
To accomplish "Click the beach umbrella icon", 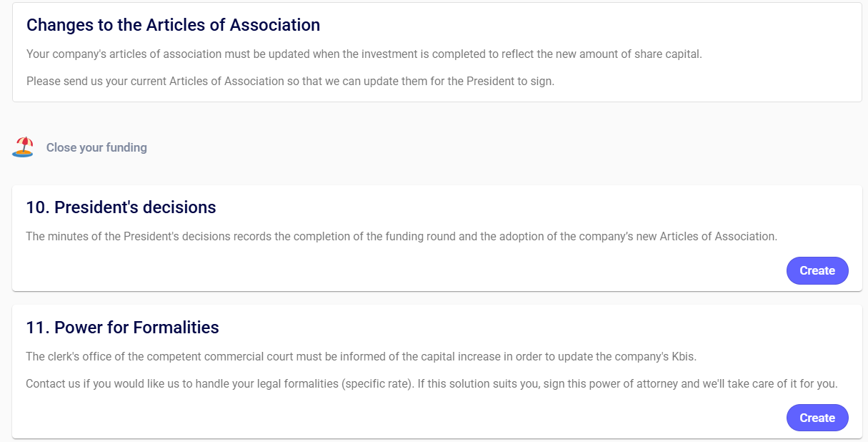I will pyautogui.click(x=23, y=147).
